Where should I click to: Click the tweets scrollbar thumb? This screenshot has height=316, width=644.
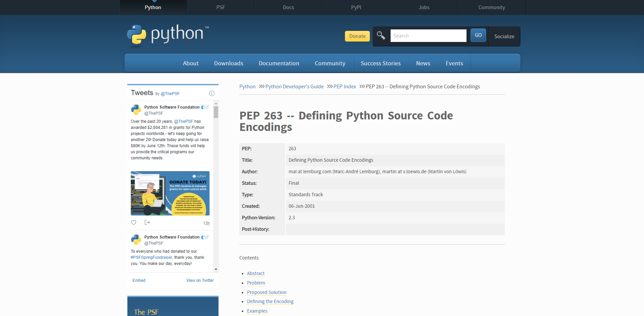(216, 112)
